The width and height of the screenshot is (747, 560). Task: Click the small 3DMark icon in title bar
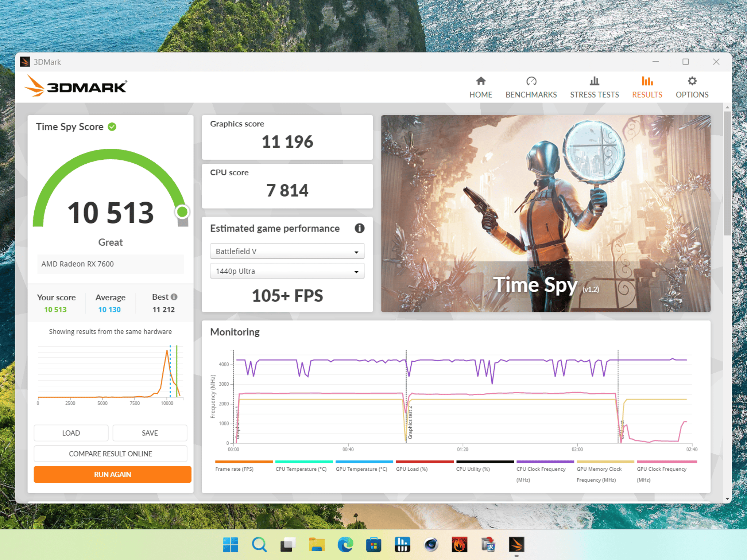click(25, 62)
